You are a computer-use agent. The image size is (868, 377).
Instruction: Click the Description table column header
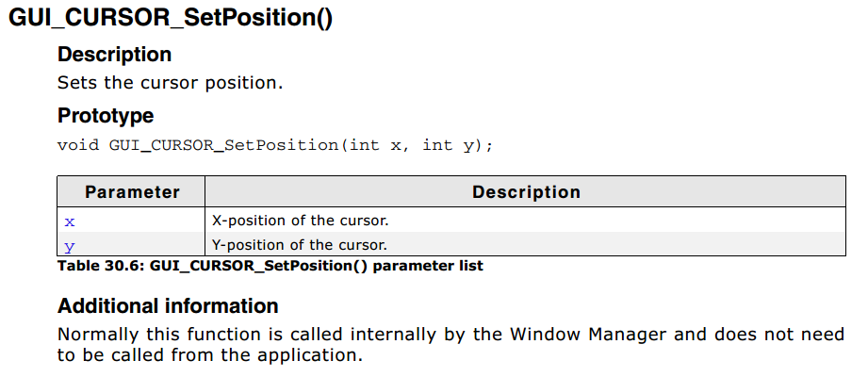point(526,192)
